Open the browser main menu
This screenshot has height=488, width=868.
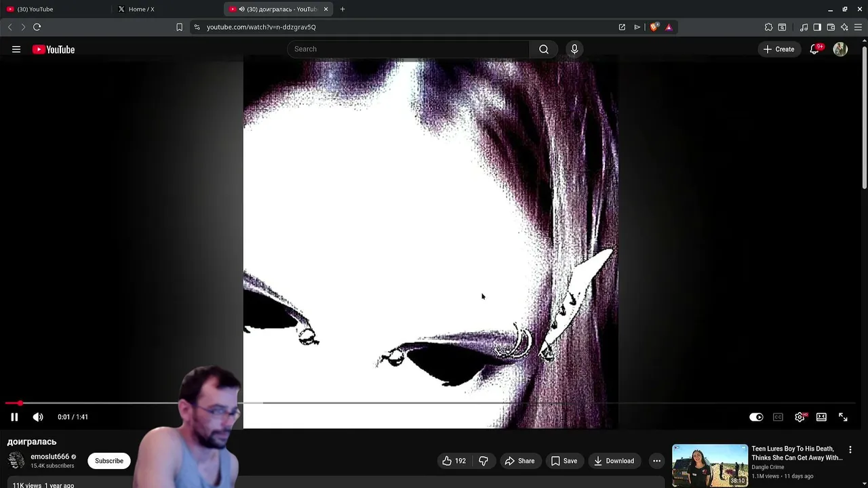tap(858, 27)
